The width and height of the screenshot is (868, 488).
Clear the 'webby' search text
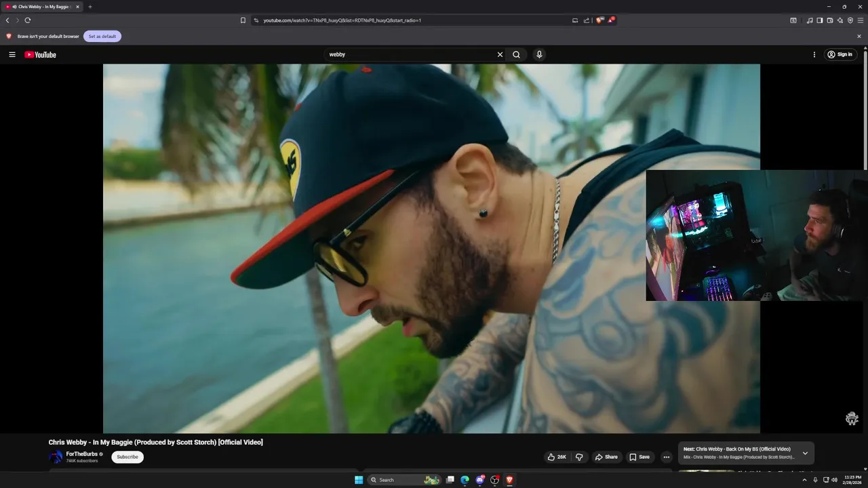(x=500, y=54)
